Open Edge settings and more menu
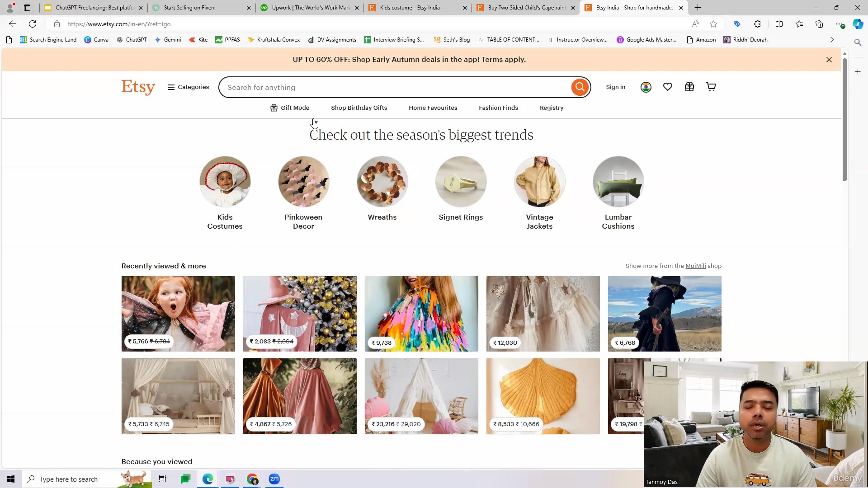868x488 pixels. (x=840, y=24)
